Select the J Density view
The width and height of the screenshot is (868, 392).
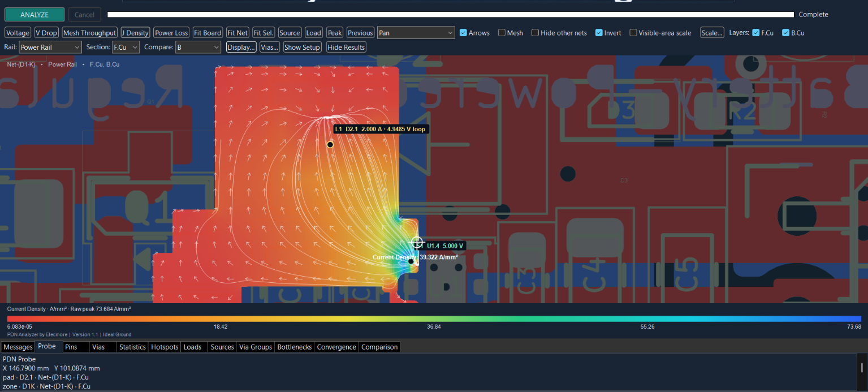[136, 33]
